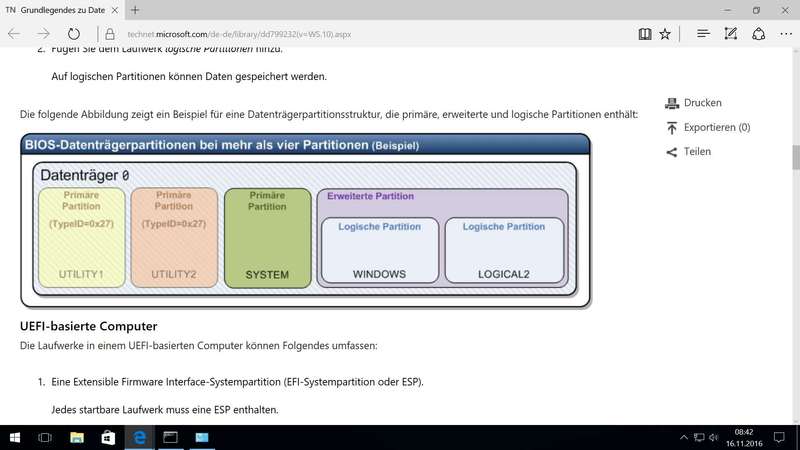This screenshot has height=450, width=800.
Task: Click the Drucken printer icon
Action: (x=672, y=103)
